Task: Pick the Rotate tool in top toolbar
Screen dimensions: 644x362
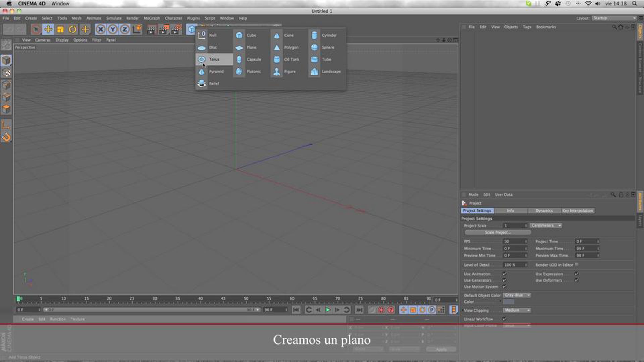Action: point(72,29)
